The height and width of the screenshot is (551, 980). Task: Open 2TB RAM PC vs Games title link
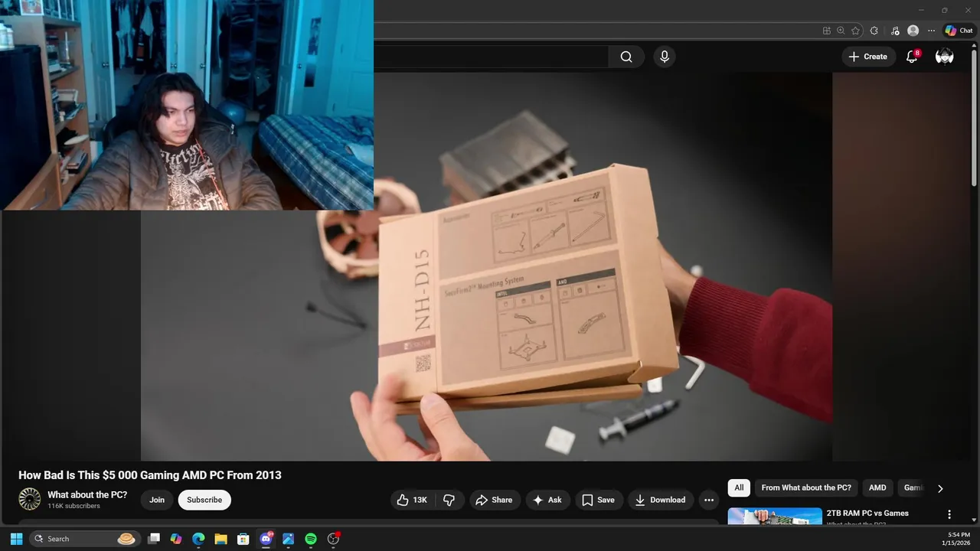[x=867, y=513]
